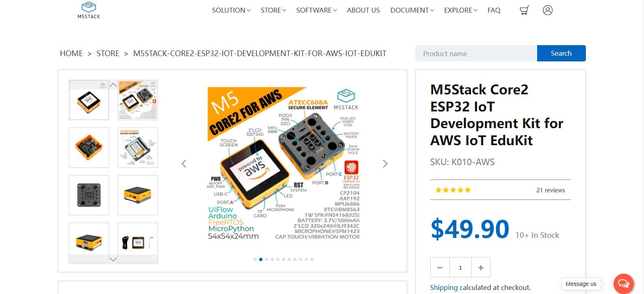Show next product image with right arrow

385,163
